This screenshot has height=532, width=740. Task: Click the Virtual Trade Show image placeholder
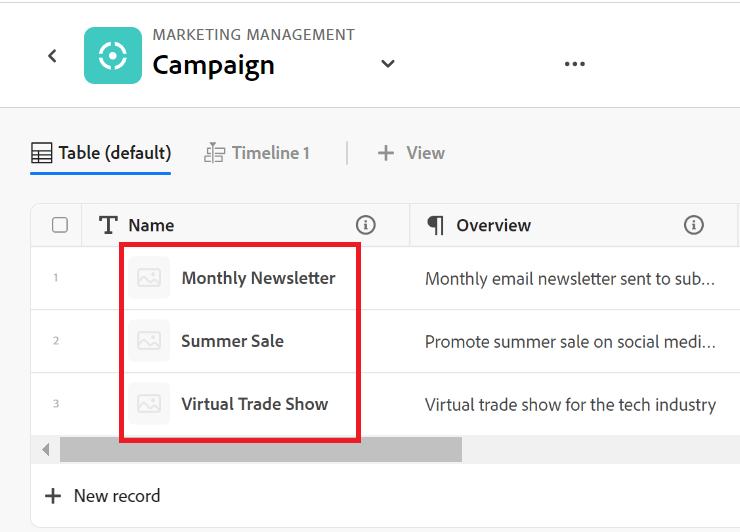[x=149, y=404]
